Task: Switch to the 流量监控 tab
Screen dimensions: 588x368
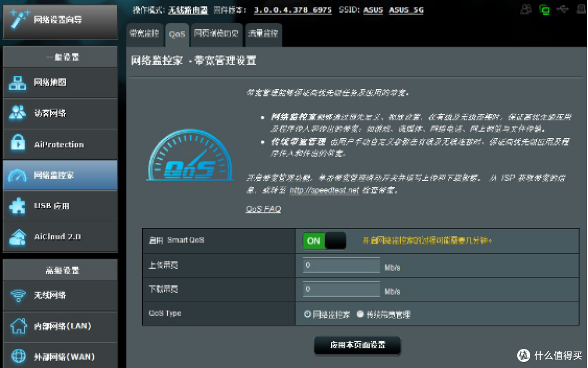Action: tap(263, 34)
